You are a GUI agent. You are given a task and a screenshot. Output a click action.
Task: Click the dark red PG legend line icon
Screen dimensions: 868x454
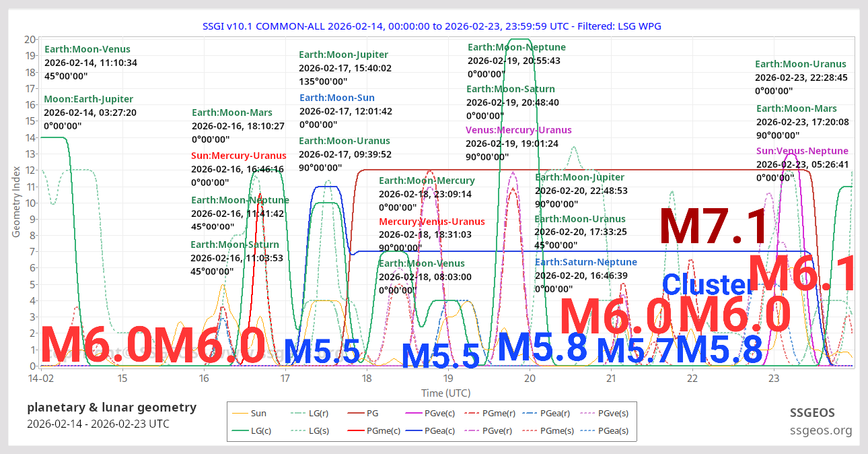point(356,413)
